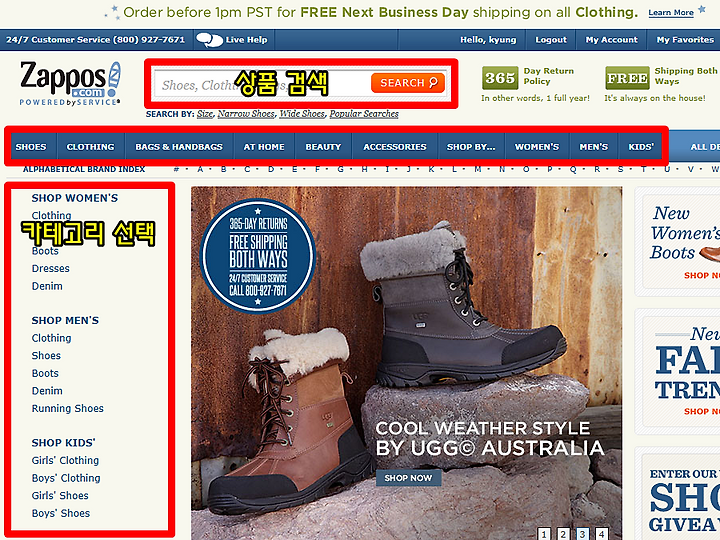The width and height of the screenshot is (720, 540).
Task: Open the BEAUTY menu
Action: click(x=323, y=147)
